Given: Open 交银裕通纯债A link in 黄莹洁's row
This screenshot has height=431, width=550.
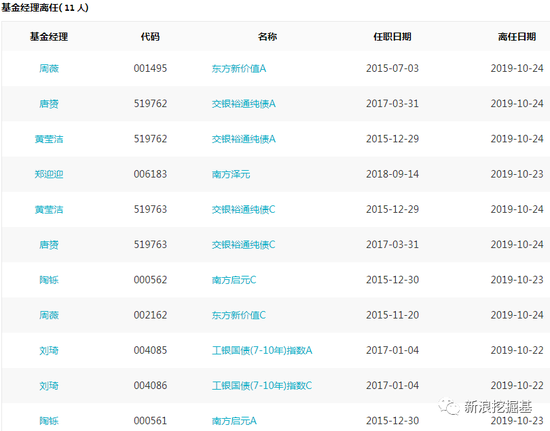Looking at the screenshot, I should [x=244, y=139].
